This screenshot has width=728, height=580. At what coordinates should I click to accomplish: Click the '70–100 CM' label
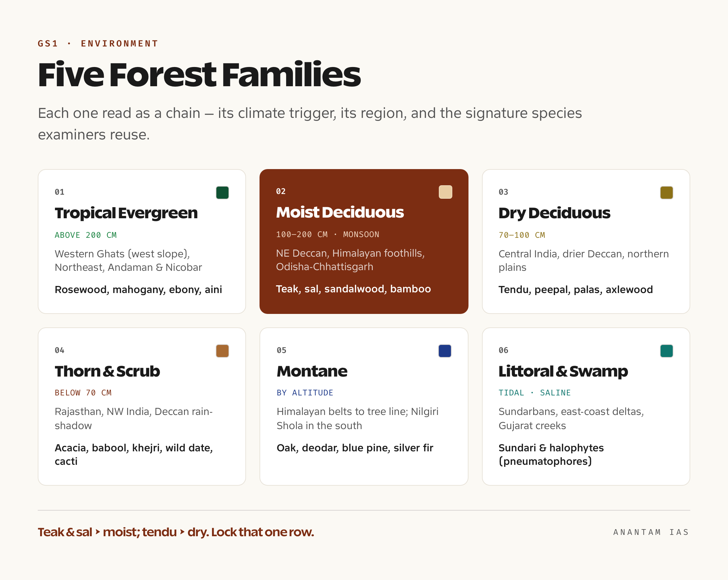(522, 235)
